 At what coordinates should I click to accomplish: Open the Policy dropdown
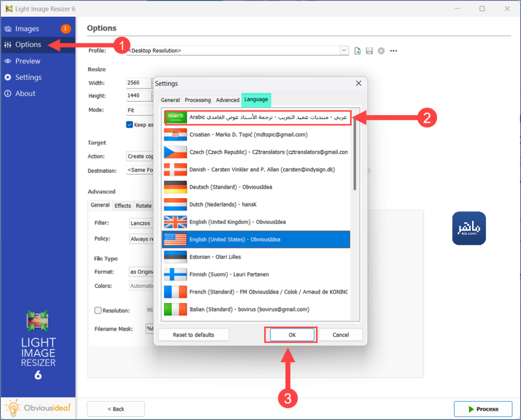point(141,239)
